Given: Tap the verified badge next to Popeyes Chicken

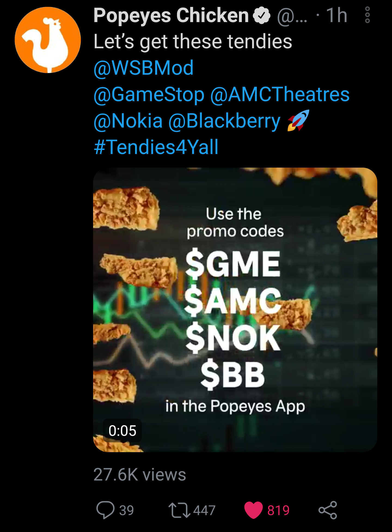Looking at the screenshot, I should click(261, 16).
